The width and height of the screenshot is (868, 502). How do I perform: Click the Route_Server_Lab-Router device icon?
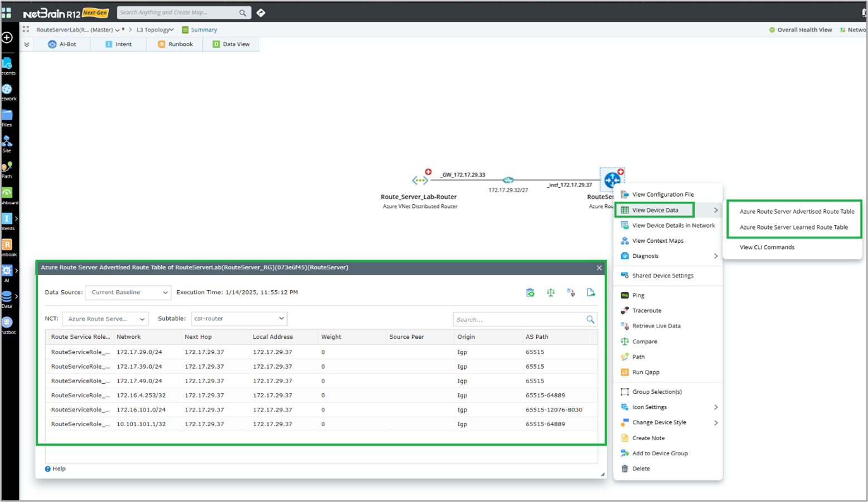click(x=419, y=180)
